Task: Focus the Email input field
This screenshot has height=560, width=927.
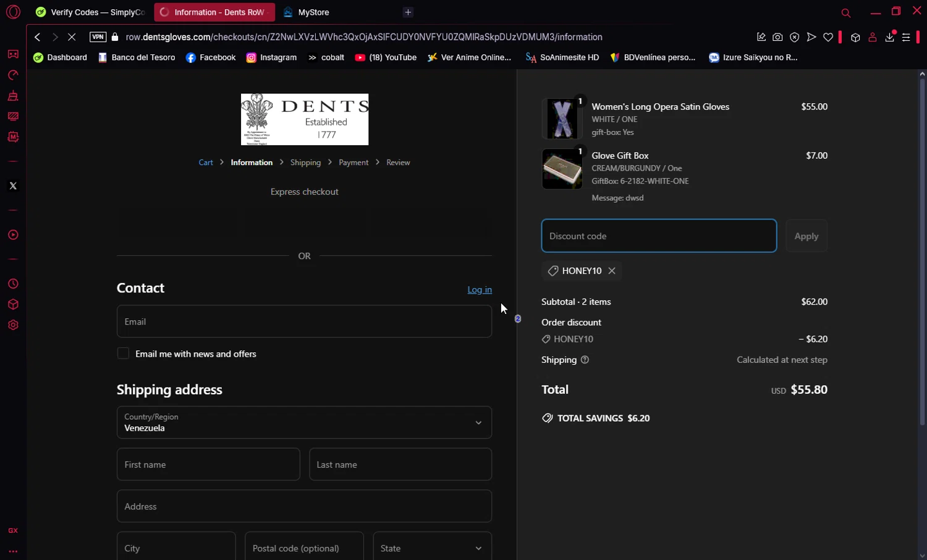Action: point(304,321)
